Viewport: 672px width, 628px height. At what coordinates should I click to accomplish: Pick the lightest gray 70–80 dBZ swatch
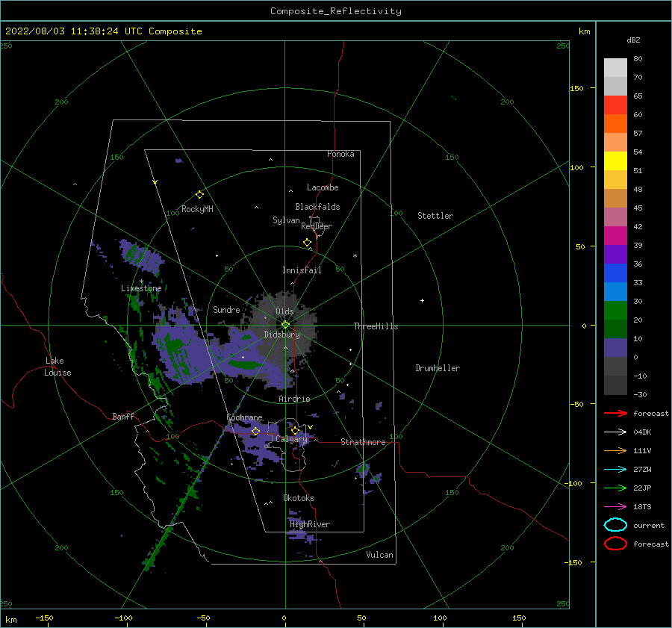(x=615, y=68)
